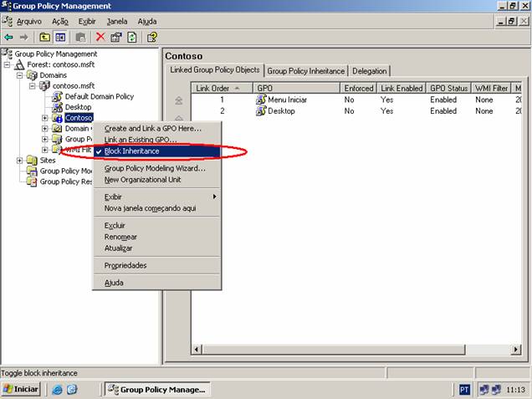This screenshot has width=532, height=399.
Task: Switch to Group Policy Inheritance tab
Action: [x=306, y=71]
